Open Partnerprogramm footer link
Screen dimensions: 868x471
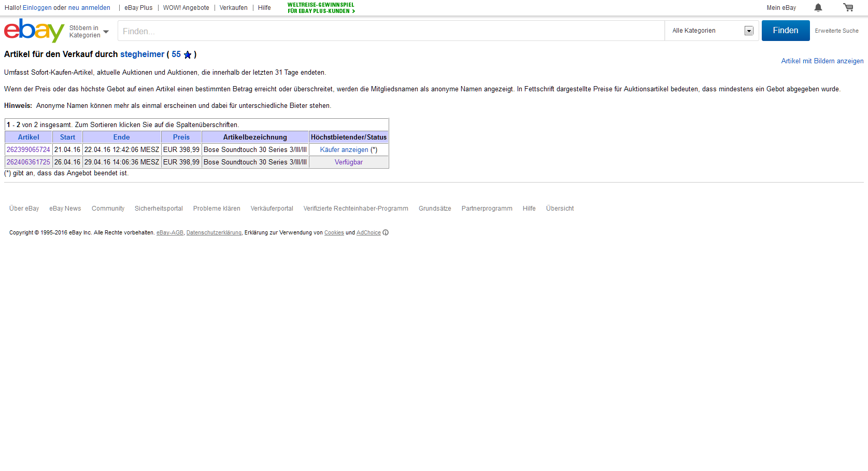pos(487,209)
